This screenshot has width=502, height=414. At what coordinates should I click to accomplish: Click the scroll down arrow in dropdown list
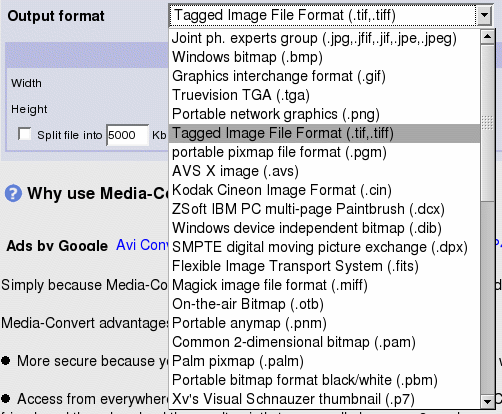click(x=488, y=402)
